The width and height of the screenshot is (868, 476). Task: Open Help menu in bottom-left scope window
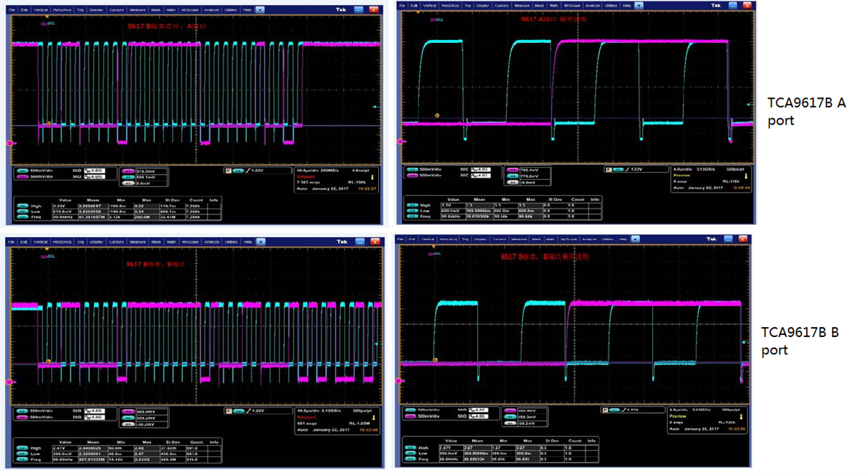[x=248, y=242]
